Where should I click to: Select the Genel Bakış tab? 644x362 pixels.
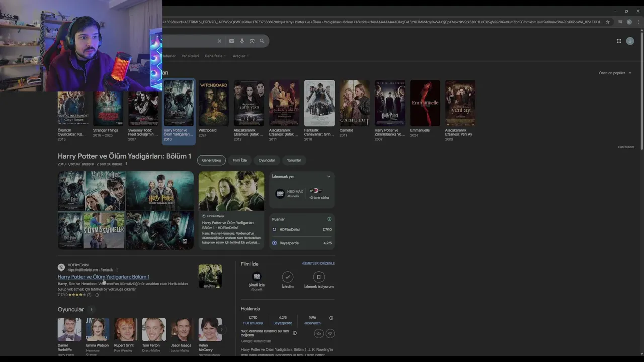click(211, 160)
